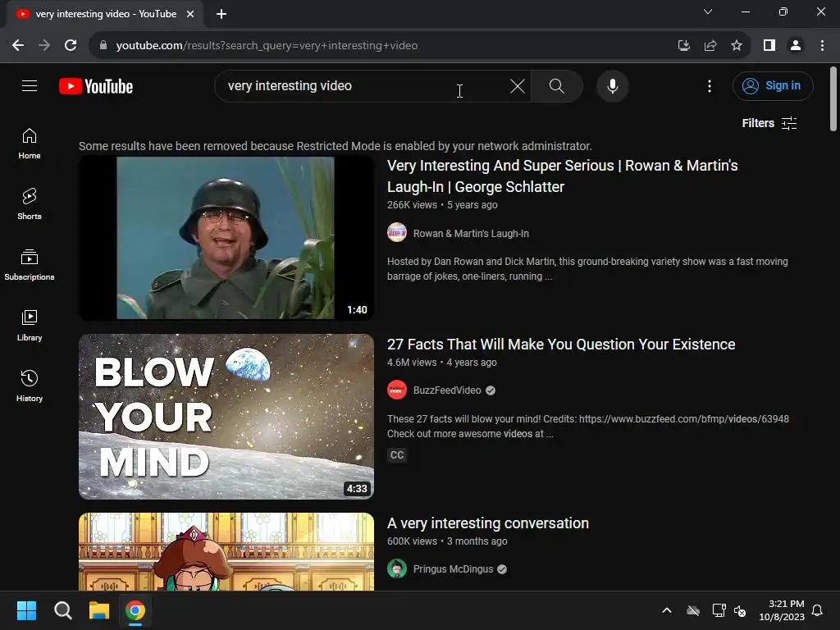Visit BuzzFeedVideo channel name
Screen dimensions: 840x630
point(447,390)
